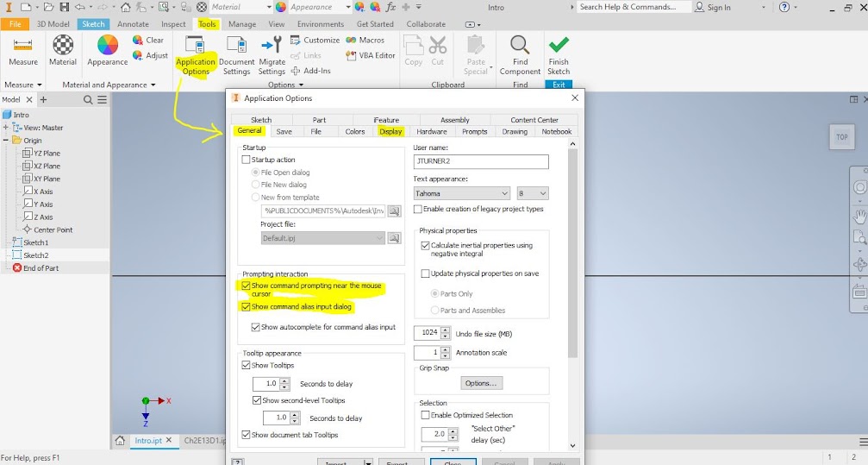
Task: Toggle Show document tab Tooltips
Action: point(246,435)
